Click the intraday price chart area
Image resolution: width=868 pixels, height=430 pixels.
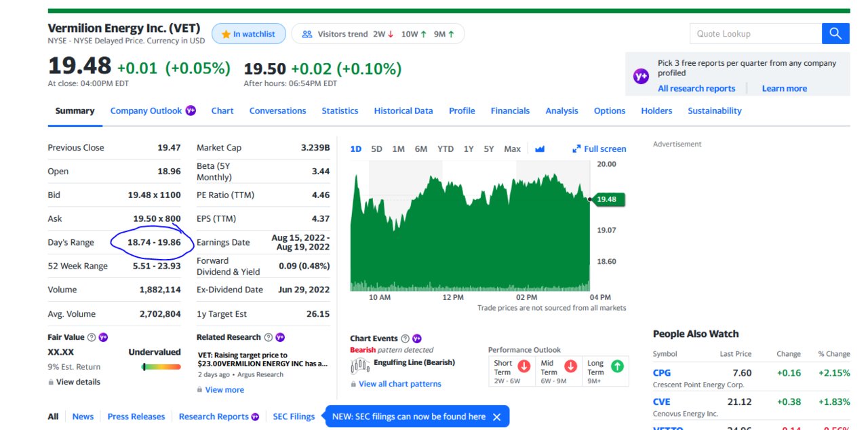pos(471,226)
